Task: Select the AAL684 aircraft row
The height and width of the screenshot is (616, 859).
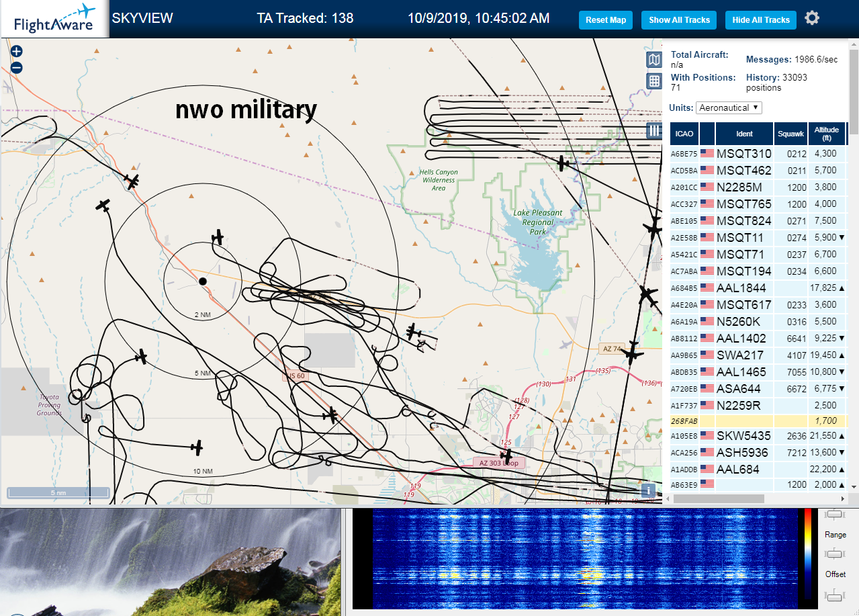Action: tap(758, 469)
